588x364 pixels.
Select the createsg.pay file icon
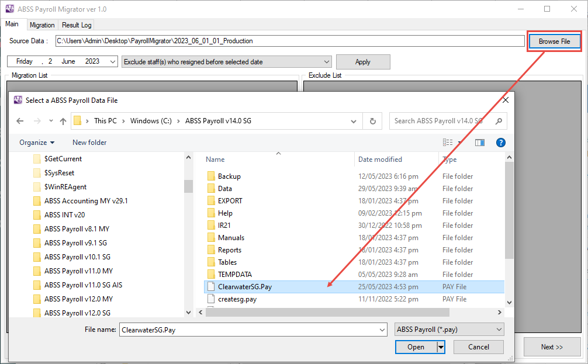coord(211,299)
